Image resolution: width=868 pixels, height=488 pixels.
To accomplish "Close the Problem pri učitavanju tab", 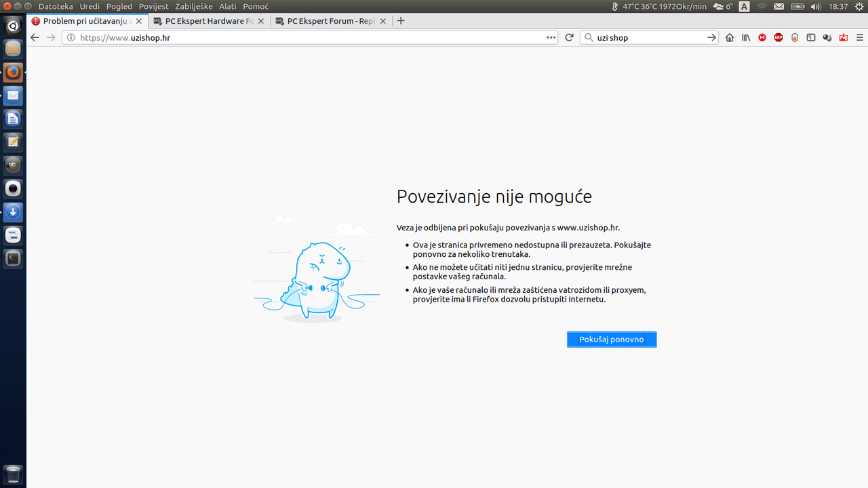I will click(x=139, y=21).
